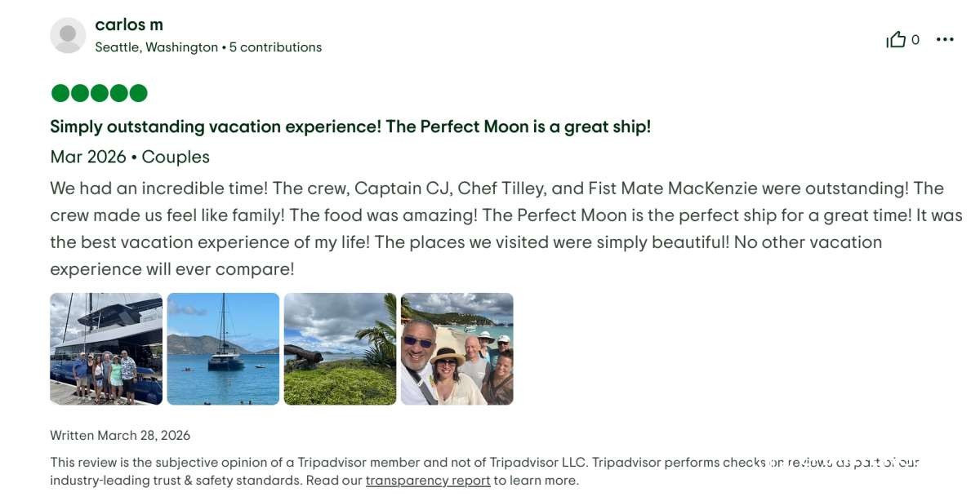Open the group selfie beach photo
Screen dimensions: 980x501
[x=457, y=349]
